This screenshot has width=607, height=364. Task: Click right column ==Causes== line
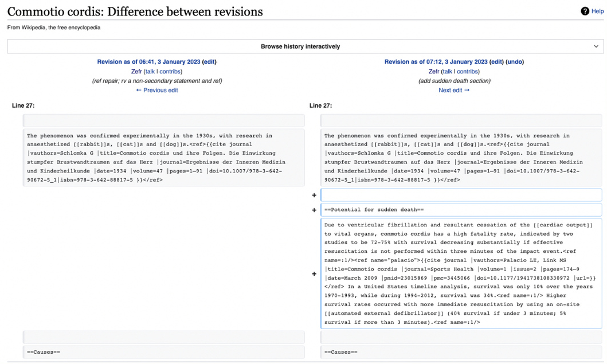[x=461, y=352]
